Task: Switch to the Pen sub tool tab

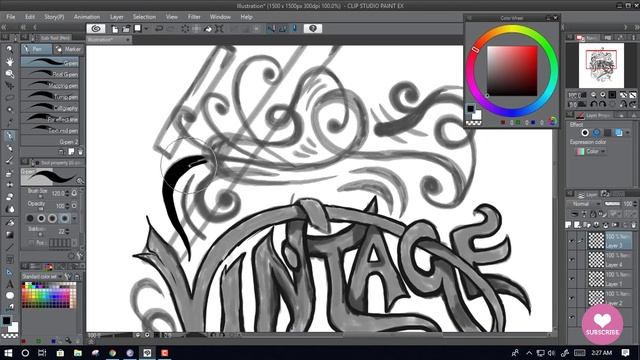Action: pyautogui.click(x=37, y=49)
